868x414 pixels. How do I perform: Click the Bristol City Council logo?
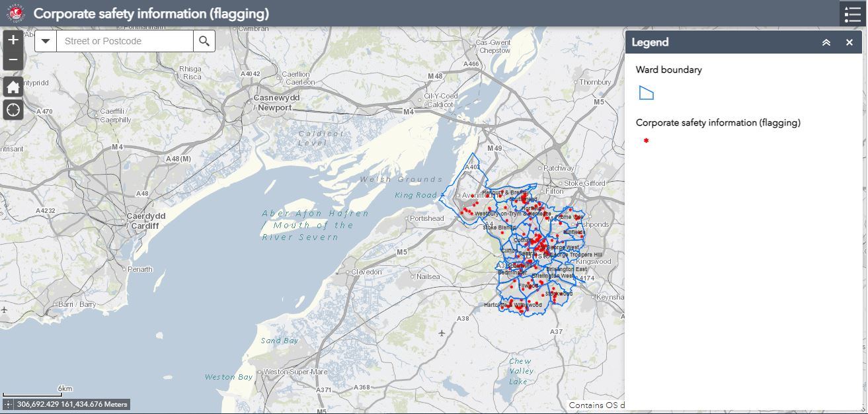pos(16,13)
